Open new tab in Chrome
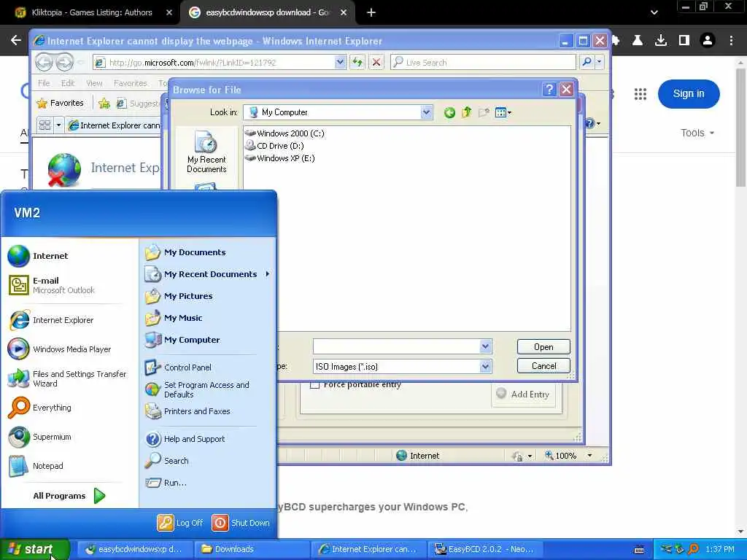This screenshot has height=560, width=747. pos(371,12)
